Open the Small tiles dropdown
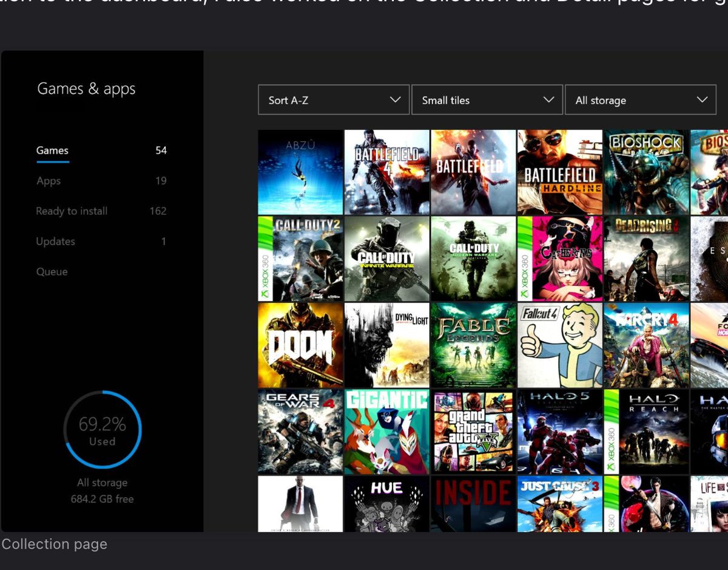Viewport: 728px width, 570px height. [x=487, y=100]
